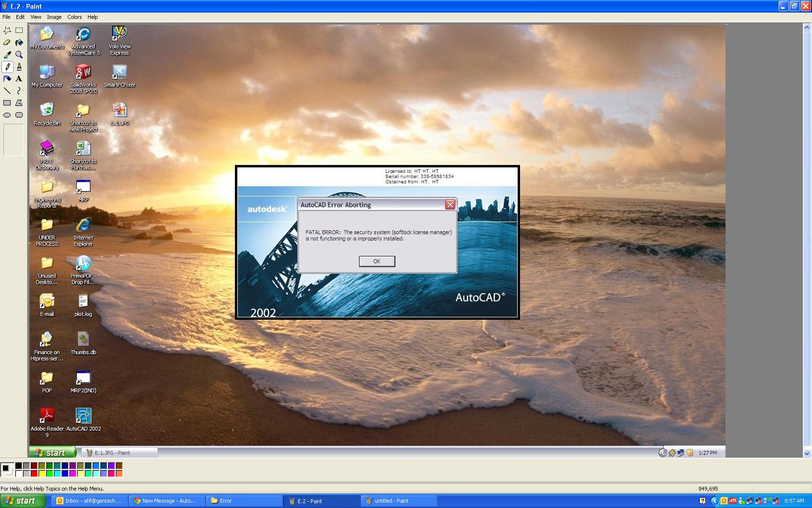This screenshot has width=812, height=508.
Task: Open the Colors menu
Action: (x=74, y=17)
